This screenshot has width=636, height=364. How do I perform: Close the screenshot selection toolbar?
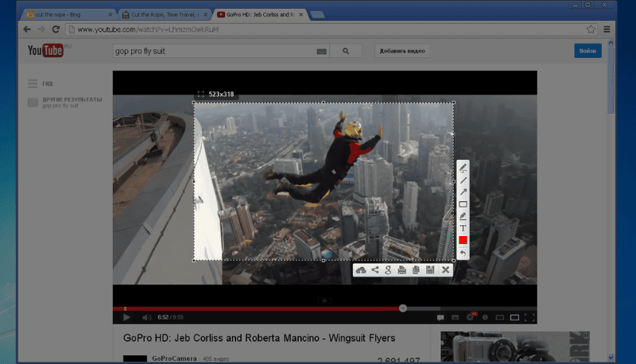coord(446,270)
